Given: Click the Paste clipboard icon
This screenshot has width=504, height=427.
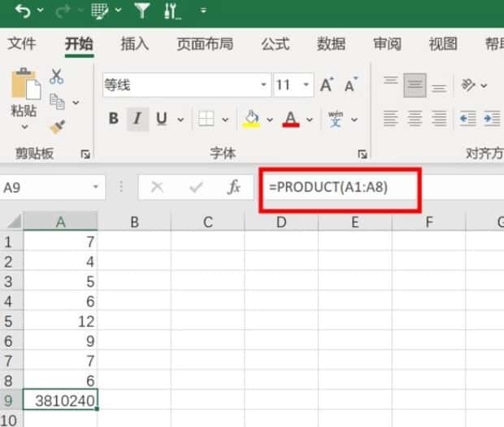Looking at the screenshot, I should (x=24, y=85).
